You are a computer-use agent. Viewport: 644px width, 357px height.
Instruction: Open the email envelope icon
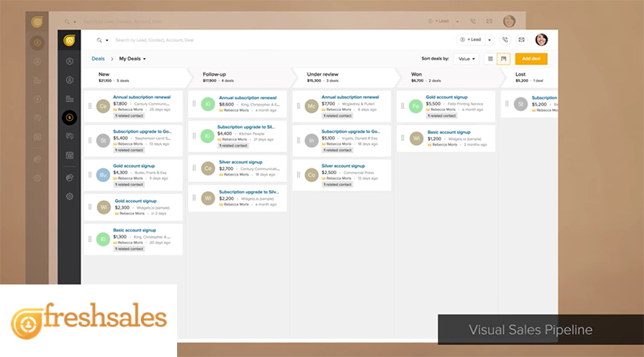522,39
